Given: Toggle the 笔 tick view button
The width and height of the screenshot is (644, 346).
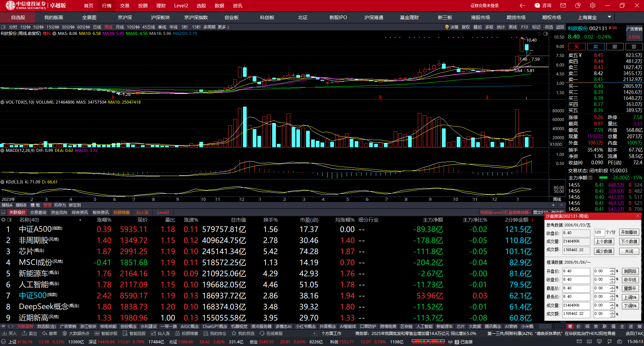Looking at the screenshot, I should click(570, 327).
